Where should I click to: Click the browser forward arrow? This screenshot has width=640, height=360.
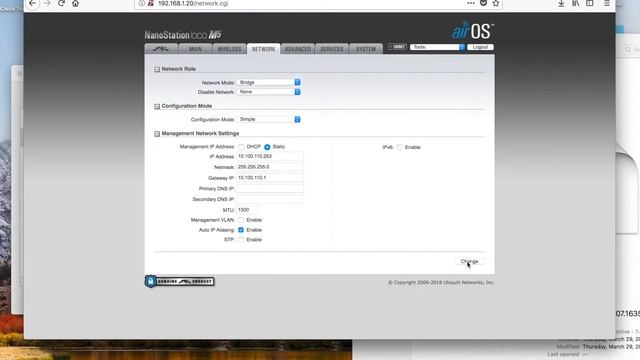47,3
